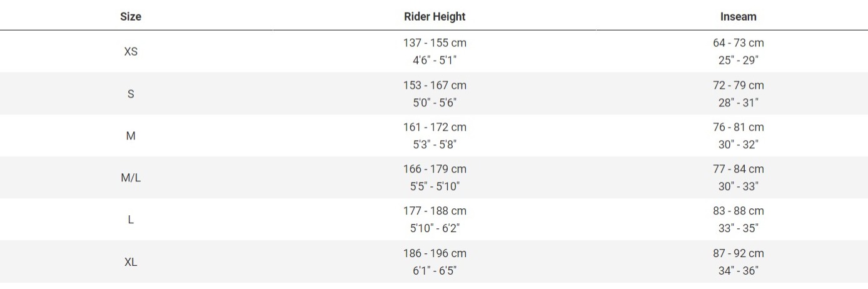Click the 137 - 155 cm height value
This screenshot has width=868, height=289.
435,43
